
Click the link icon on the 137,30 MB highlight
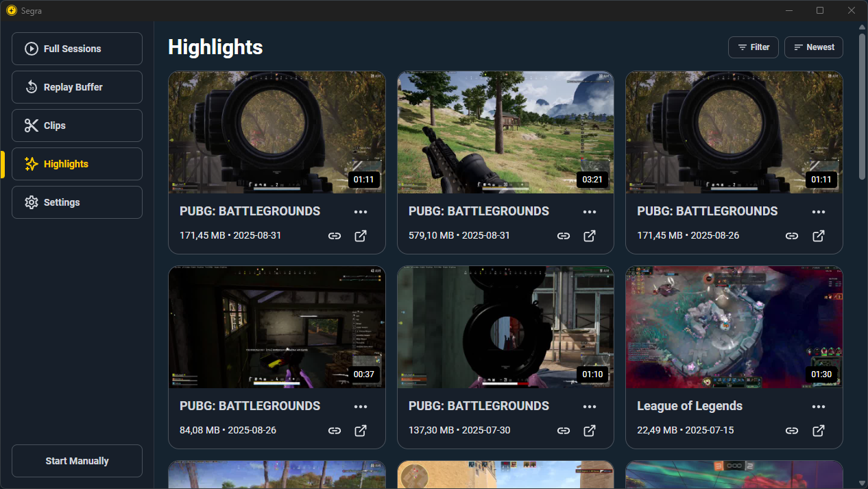point(564,431)
